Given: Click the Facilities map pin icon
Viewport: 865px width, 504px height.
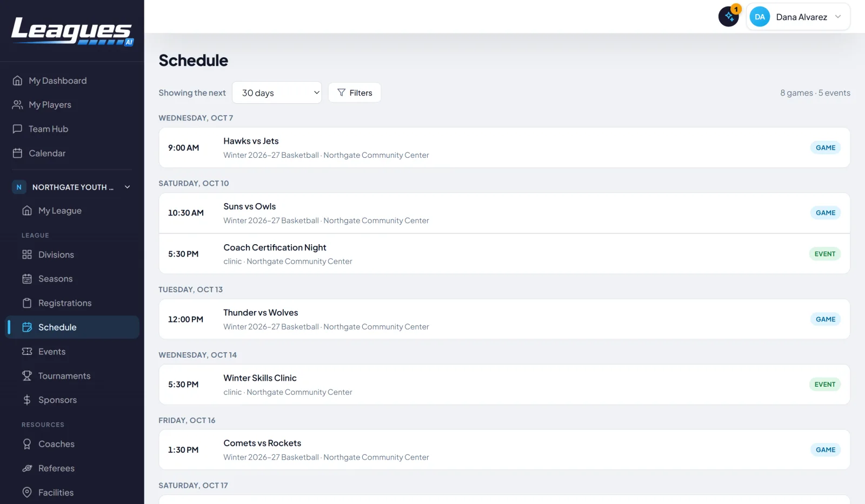Looking at the screenshot, I should [27, 493].
